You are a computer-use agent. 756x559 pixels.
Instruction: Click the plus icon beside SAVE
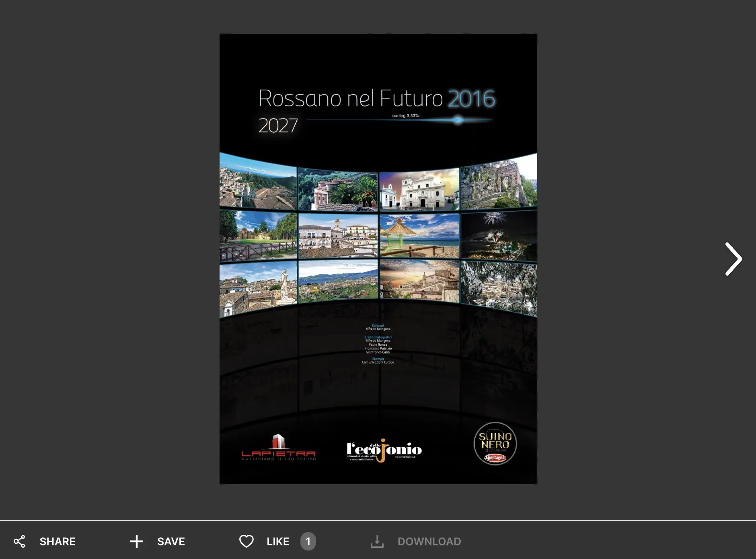pyautogui.click(x=136, y=541)
